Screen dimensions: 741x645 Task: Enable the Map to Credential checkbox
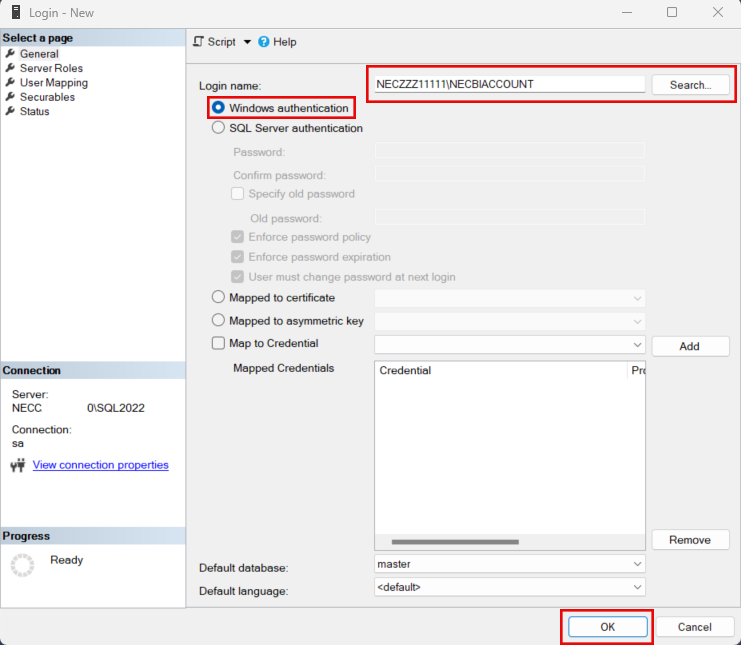click(x=218, y=344)
